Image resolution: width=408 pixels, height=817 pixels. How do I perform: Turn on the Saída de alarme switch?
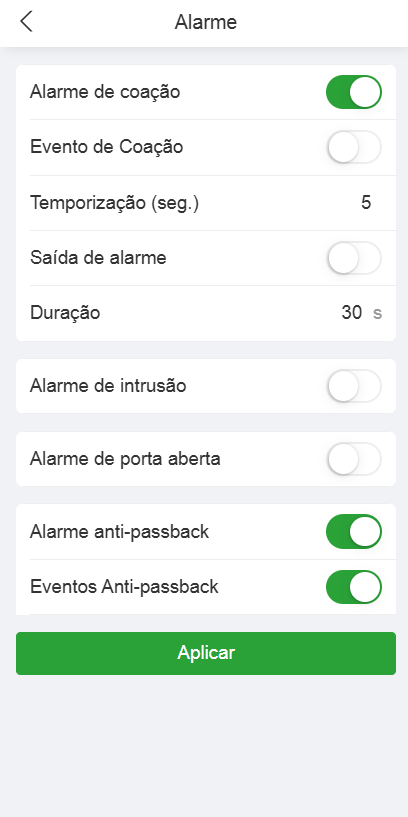click(x=354, y=258)
